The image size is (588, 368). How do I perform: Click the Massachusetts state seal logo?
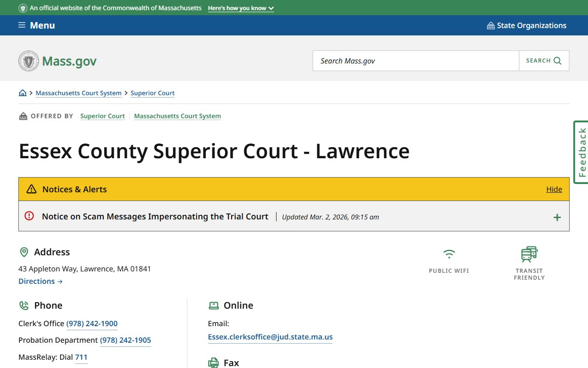[28, 61]
